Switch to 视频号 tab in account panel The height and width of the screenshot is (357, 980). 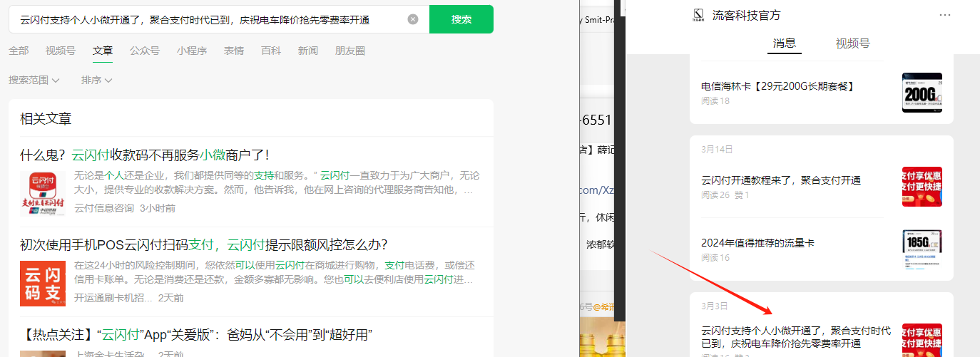tap(853, 43)
